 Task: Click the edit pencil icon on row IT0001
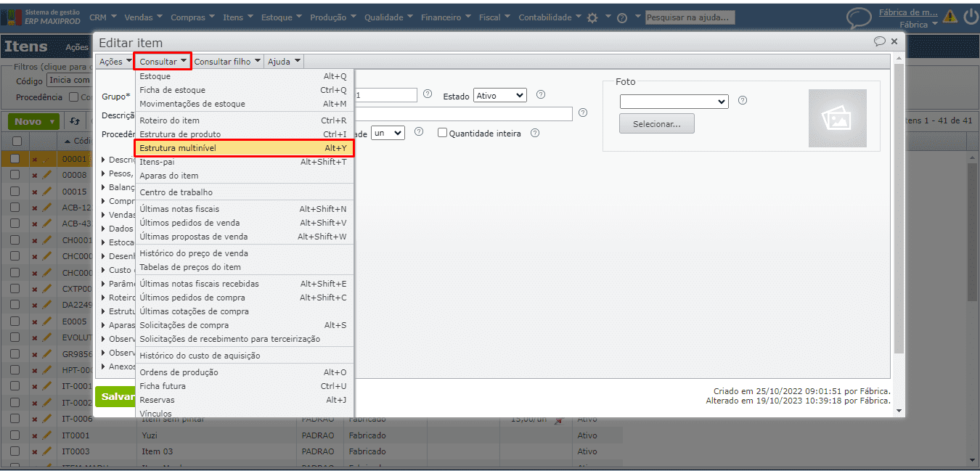tap(46, 435)
